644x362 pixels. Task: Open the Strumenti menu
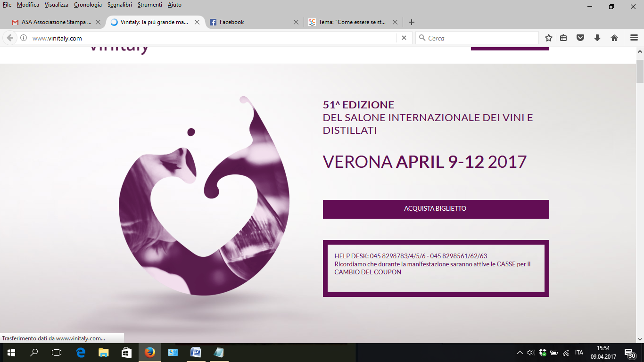click(150, 5)
